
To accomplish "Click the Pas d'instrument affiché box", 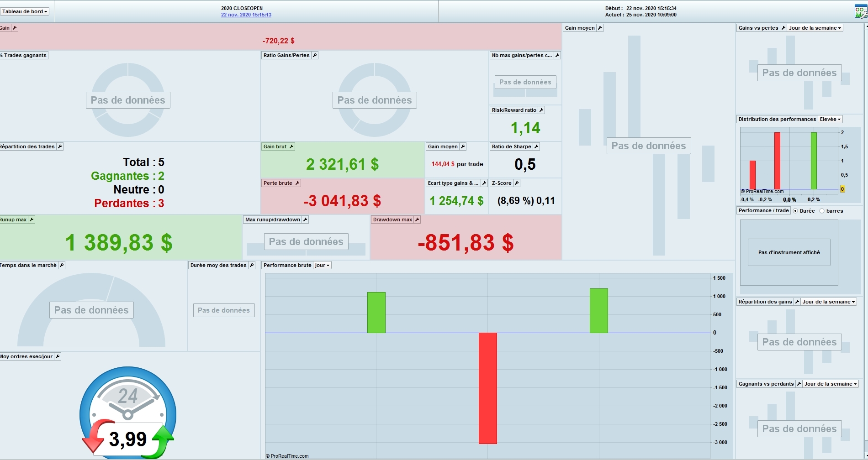I will pyautogui.click(x=789, y=252).
